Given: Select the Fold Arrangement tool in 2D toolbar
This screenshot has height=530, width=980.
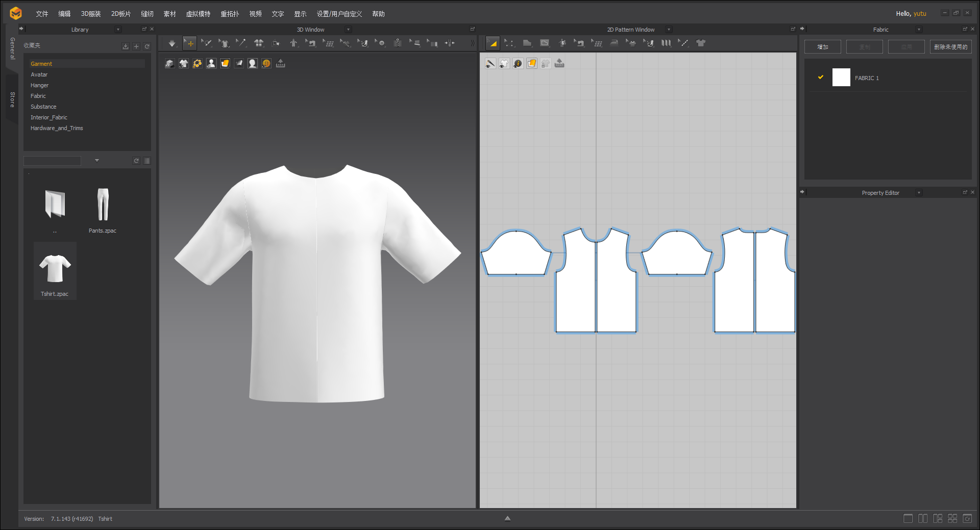Looking at the screenshot, I should pyautogui.click(x=666, y=43).
